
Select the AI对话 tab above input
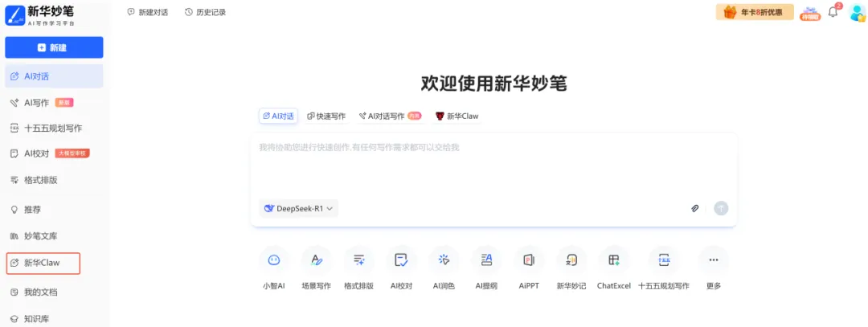[278, 116]
